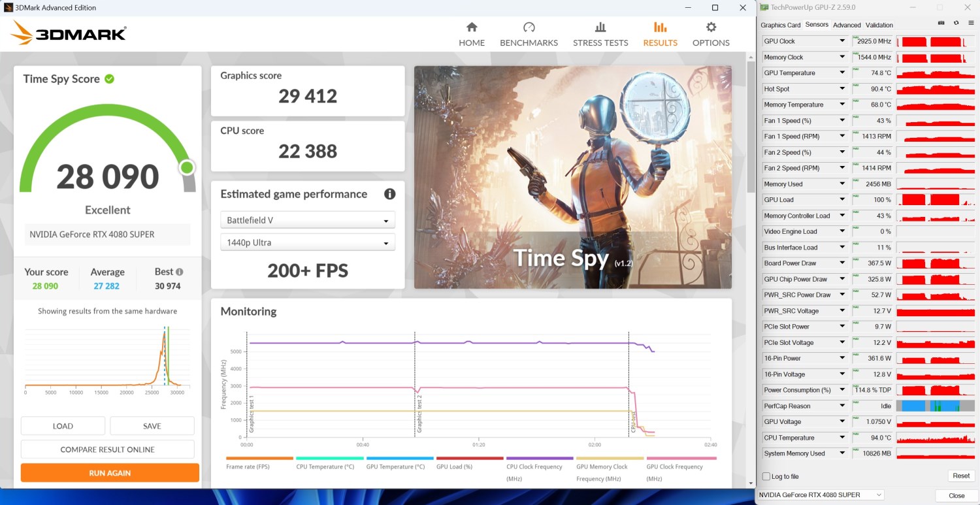Open the Validation tab in GPU-Z
Viewport: 980px width, 505px height.
[x=879, y=25]
